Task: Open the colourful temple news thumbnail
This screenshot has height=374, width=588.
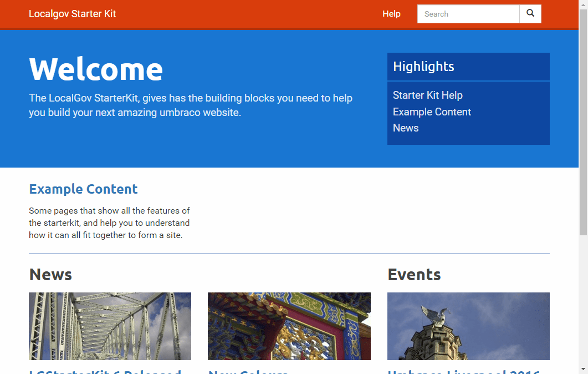Action: 289,326
